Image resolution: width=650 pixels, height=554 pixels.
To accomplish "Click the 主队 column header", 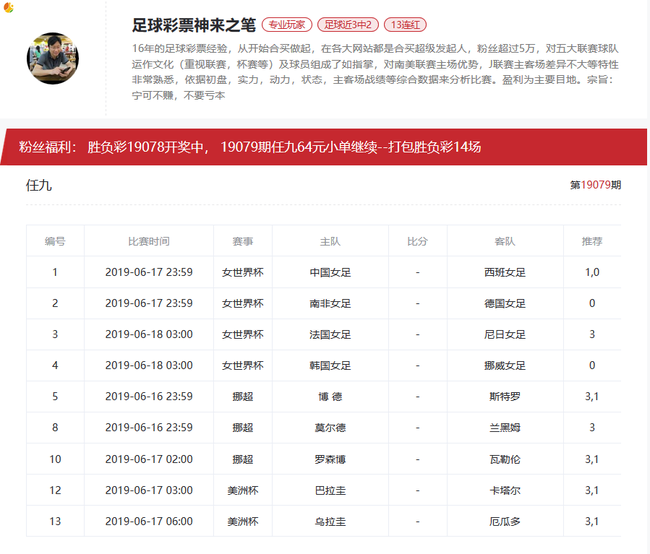I will point(330,241).
